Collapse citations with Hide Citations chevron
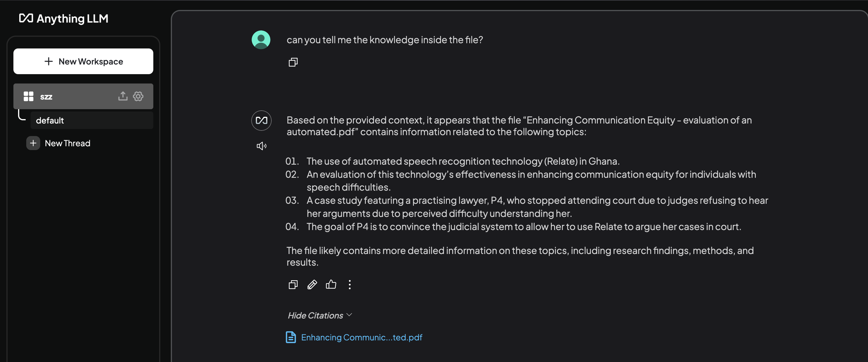Viewport: 868px width, 362px height. click(349, 314)
